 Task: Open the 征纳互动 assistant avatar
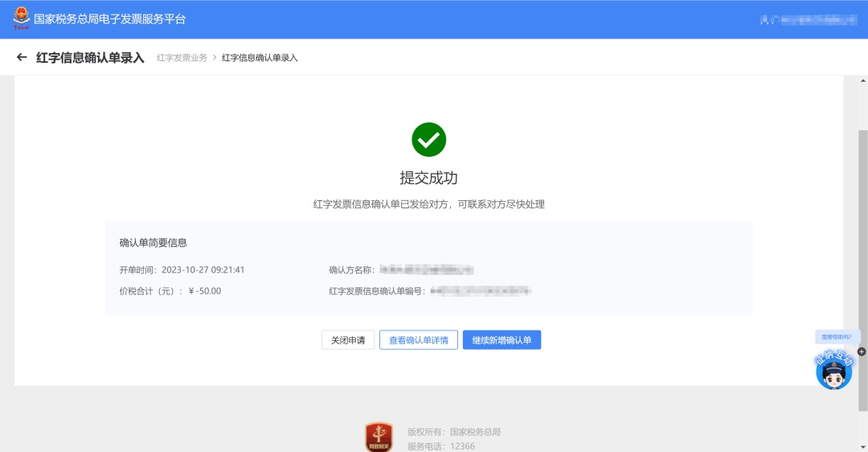[x=833, y=370]
